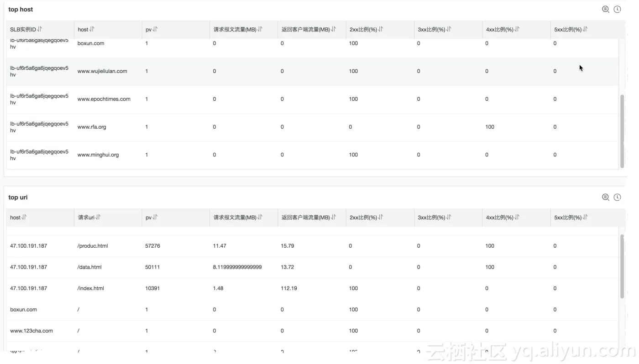Select host www.minghui.org cell

point(98,155)
